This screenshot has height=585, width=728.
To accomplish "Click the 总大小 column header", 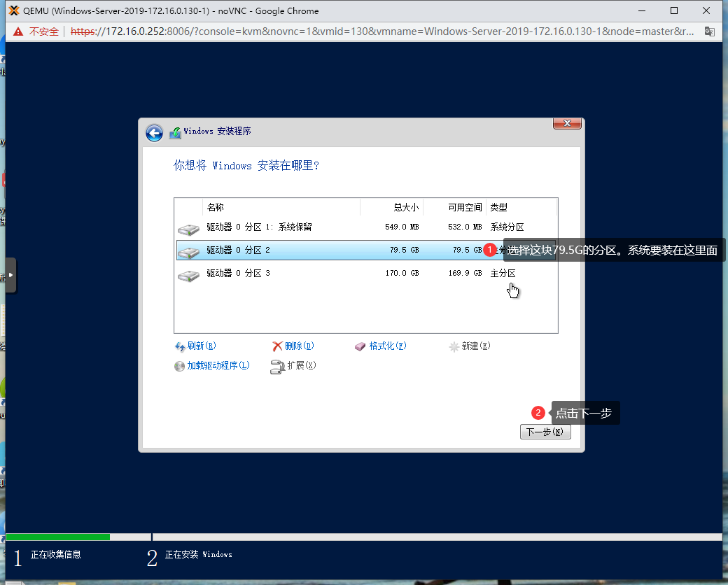I will pyautogui.click(x=391, y=207).
